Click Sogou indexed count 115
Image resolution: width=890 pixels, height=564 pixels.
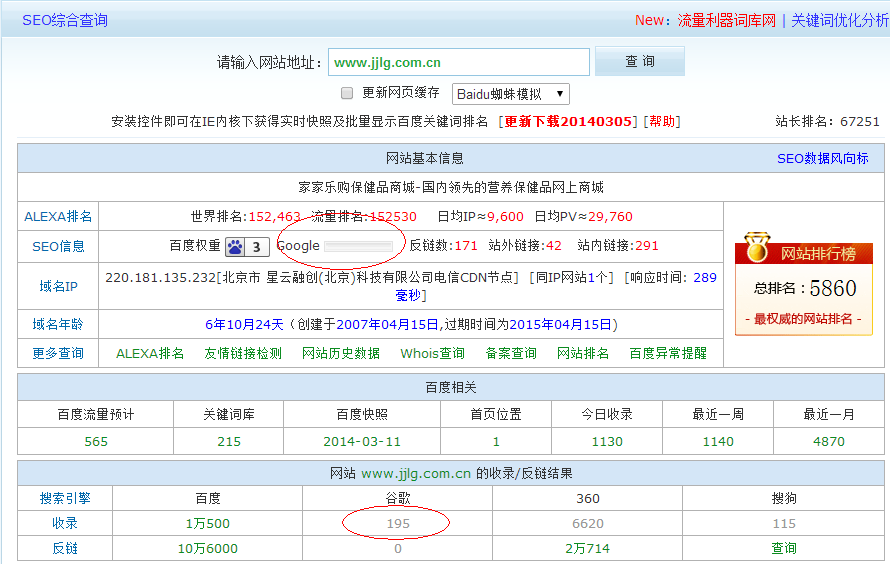tap(784, 523)
